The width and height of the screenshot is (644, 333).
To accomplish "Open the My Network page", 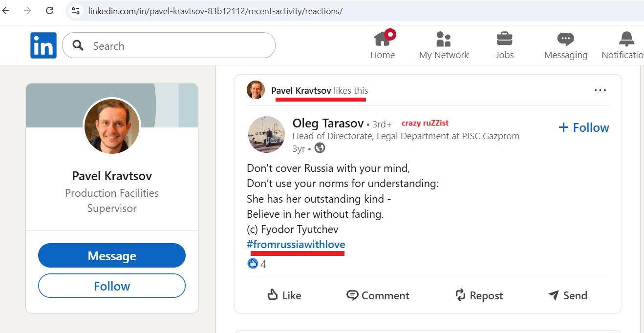I will click(x=443, y=44).
